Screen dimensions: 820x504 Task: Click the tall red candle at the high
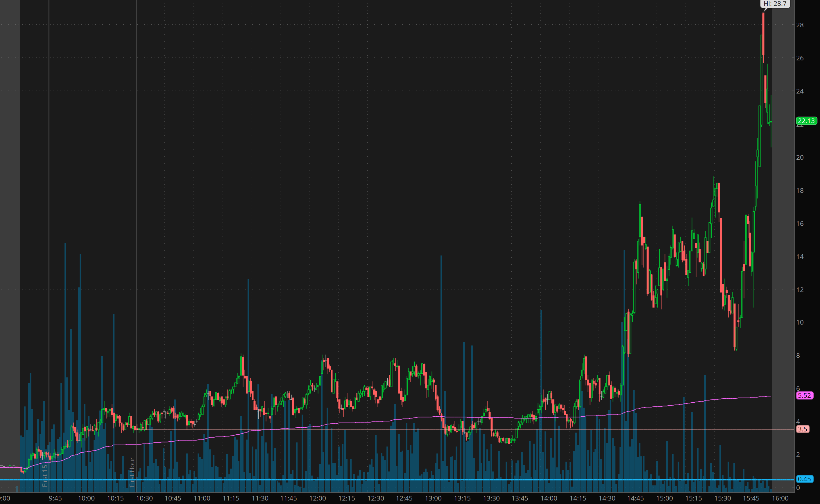point(763,33)
